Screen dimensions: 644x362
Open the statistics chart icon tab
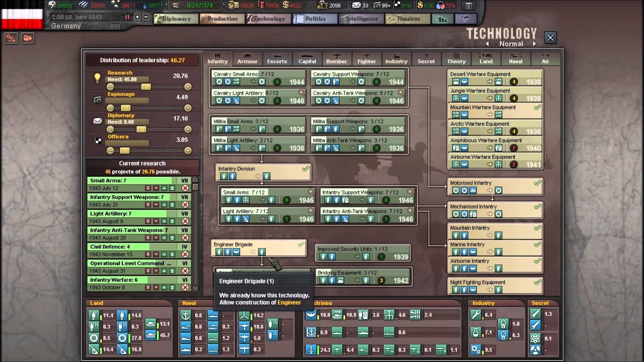tap(442, 19)
